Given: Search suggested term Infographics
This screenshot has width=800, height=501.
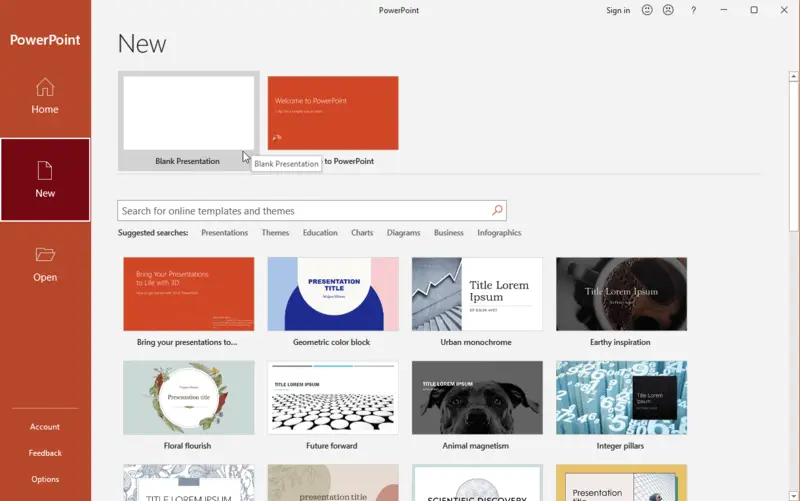Looking at the screenshot, I should click(499, 233).
